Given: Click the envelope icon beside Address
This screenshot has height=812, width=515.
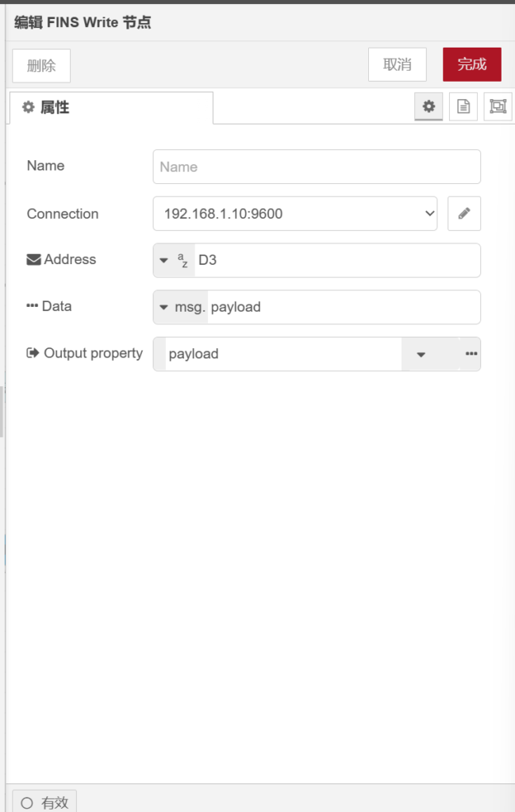Looking at the screenshot, I should [33, 260].
